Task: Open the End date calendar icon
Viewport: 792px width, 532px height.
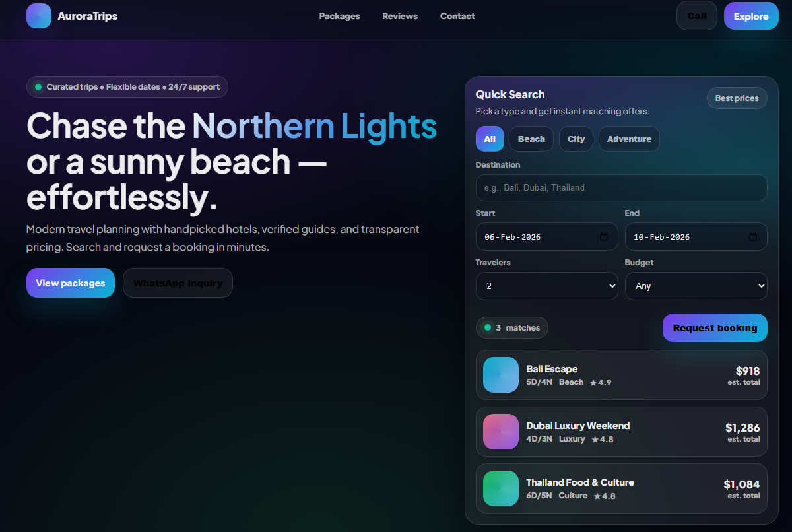Action: pos(754,236)
